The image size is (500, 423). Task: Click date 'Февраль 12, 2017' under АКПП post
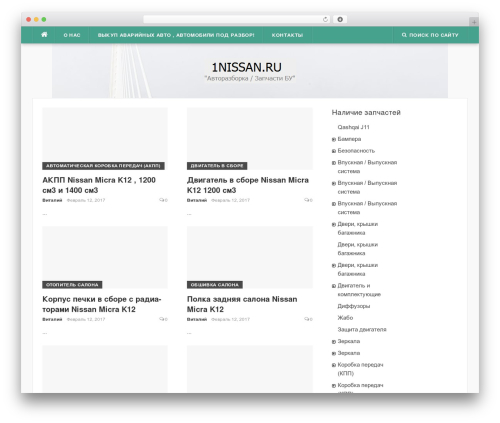(x=86, y=200)
